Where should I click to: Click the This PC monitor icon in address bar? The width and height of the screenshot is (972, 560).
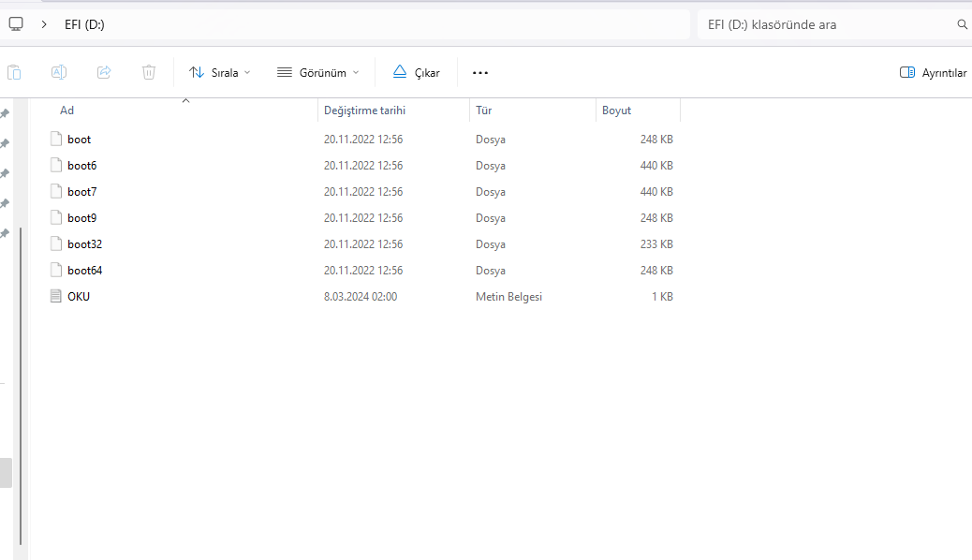16,24
